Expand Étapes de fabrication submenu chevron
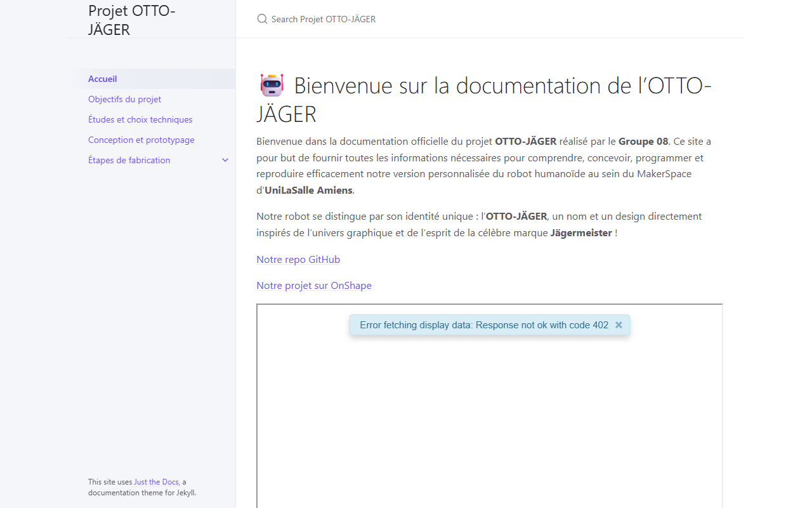 pyautogui.click(x=225, y=160)
